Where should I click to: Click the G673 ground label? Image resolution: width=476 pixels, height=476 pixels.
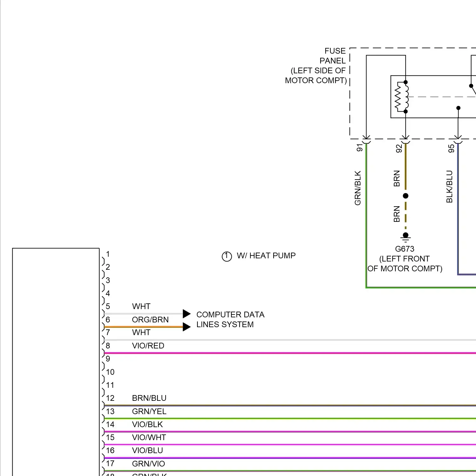pos(405,249)
